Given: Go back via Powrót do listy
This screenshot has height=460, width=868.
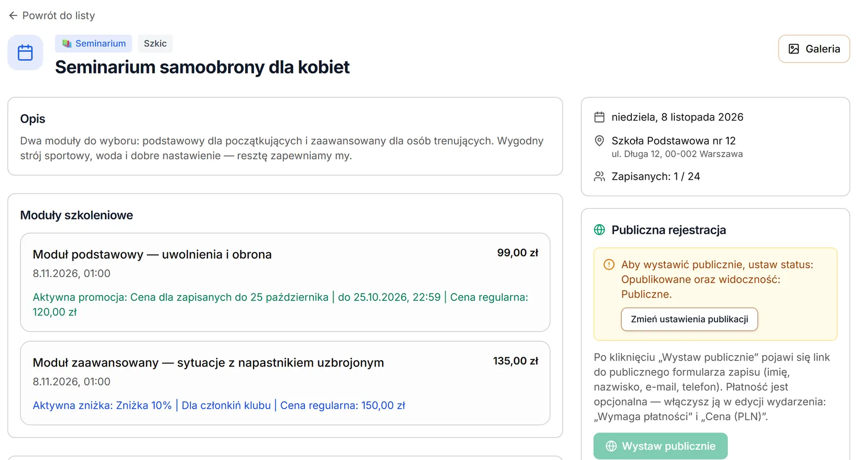Looking at the screenshot, I should [x=52, y=16].
